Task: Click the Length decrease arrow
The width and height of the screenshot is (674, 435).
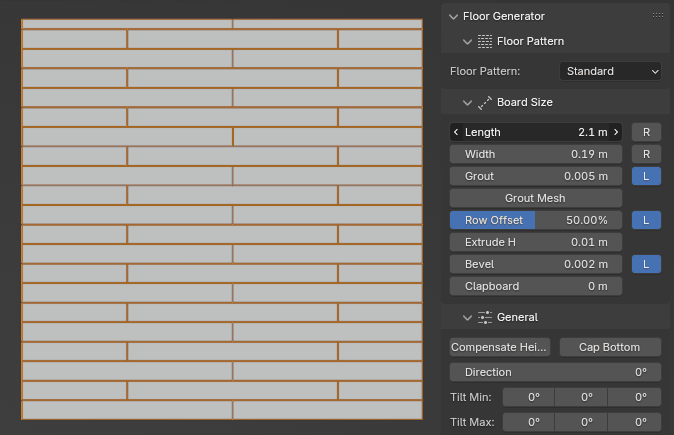Action: click(x=456, y=132)
